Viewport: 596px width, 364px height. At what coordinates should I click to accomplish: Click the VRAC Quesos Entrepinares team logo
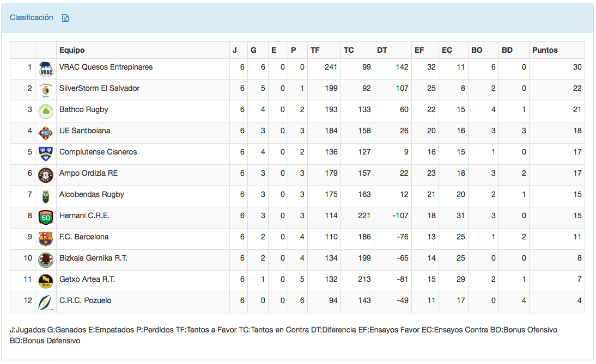46,70
